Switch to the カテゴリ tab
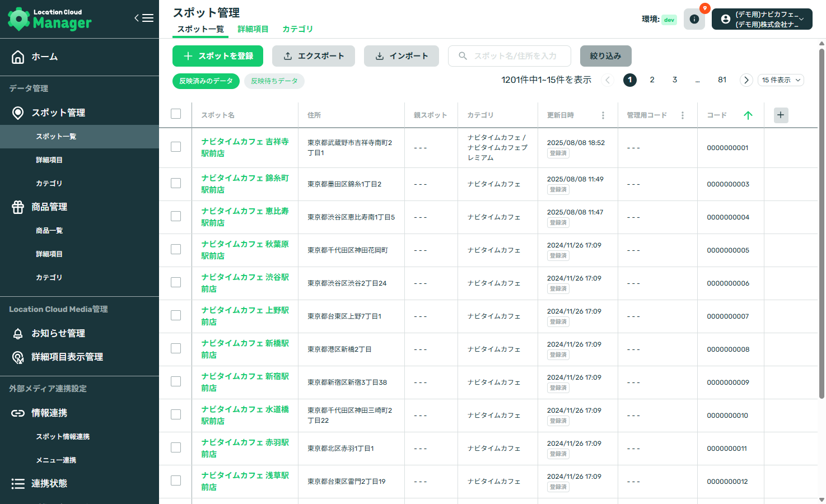This screenshot has height=504, width=826. pyautogui.click(x=298, y=29)
